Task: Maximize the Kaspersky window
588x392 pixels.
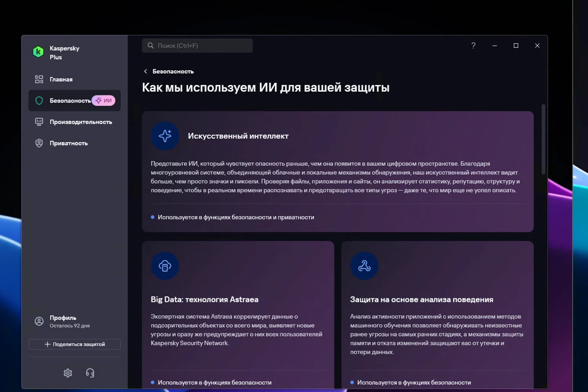Action: (x=516, y=45)
